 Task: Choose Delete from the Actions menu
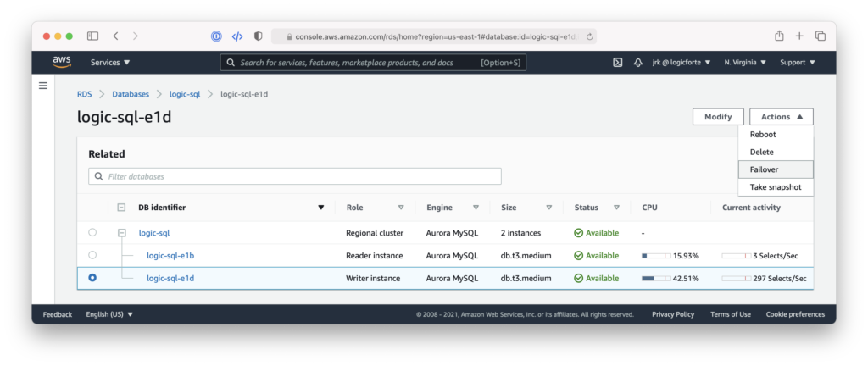click(776, 152)
